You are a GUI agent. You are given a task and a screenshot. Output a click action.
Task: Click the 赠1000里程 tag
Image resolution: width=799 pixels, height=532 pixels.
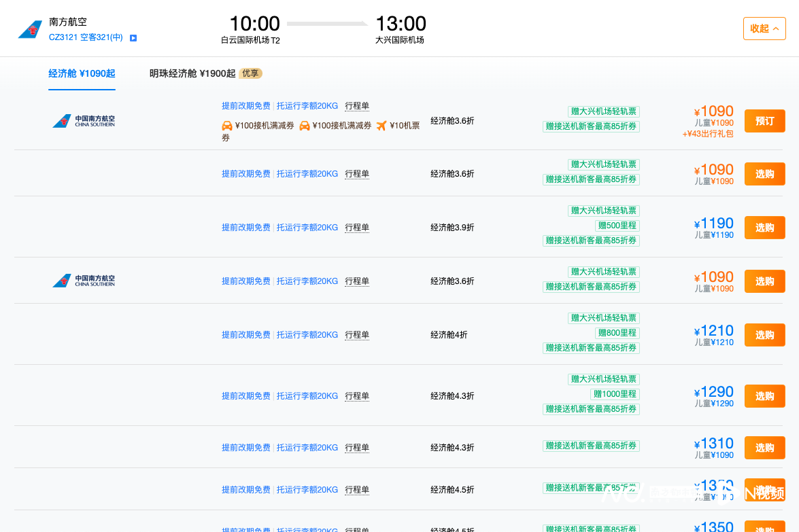point(615,394)
